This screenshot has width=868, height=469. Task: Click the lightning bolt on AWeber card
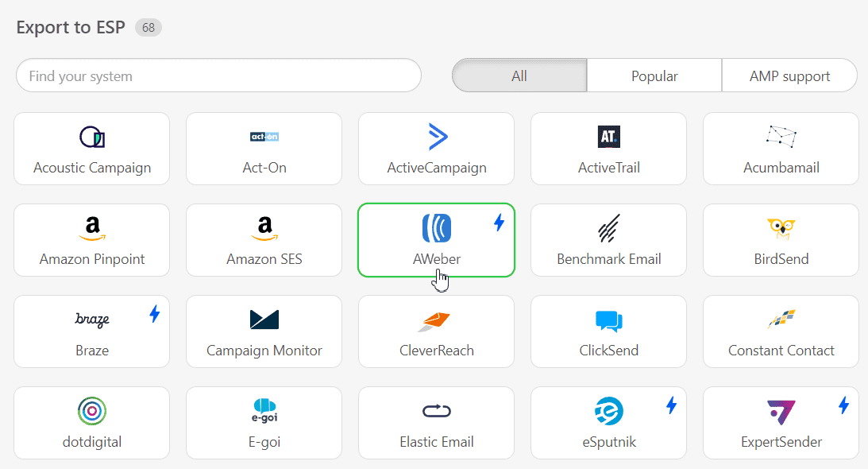coord(500,223)
